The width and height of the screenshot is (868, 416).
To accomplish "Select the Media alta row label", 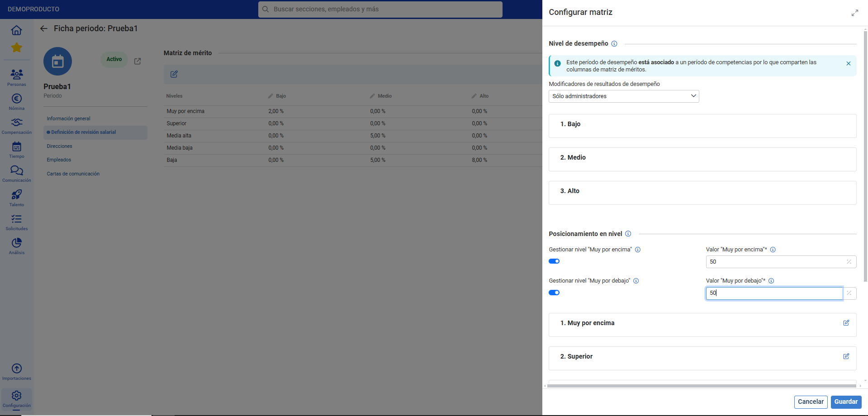I will click(179, 136).
